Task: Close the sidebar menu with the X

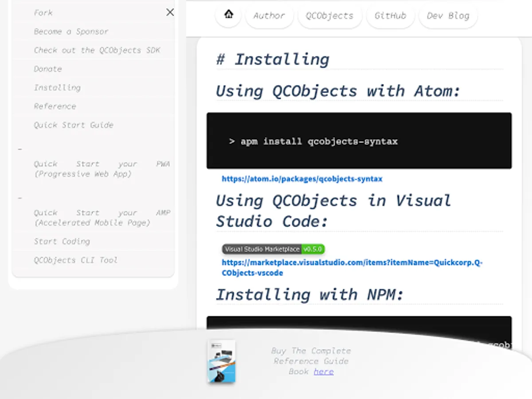Action: tap(170, 12)
